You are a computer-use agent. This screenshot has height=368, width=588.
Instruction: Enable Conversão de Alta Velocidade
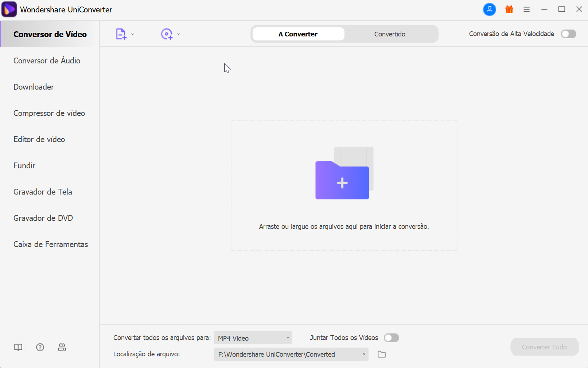(568, 34)
